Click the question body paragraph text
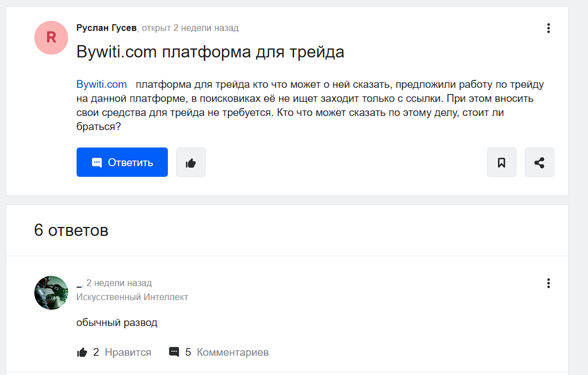Screen dimensions: 588x375 (310, 106)
